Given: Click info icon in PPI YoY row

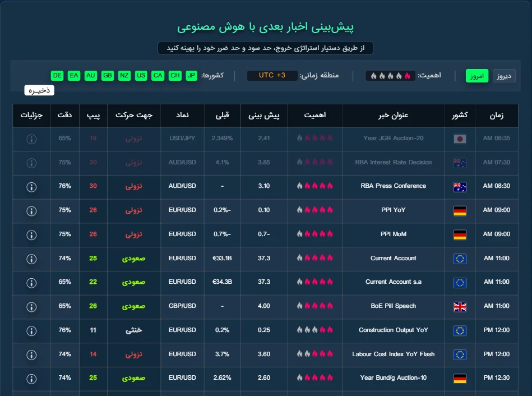Looking at the screenshot, I should 31,210.
